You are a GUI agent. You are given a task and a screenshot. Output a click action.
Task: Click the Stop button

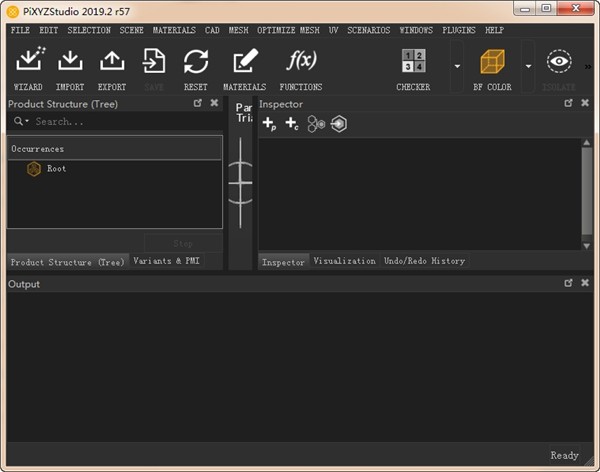point(183,243)
